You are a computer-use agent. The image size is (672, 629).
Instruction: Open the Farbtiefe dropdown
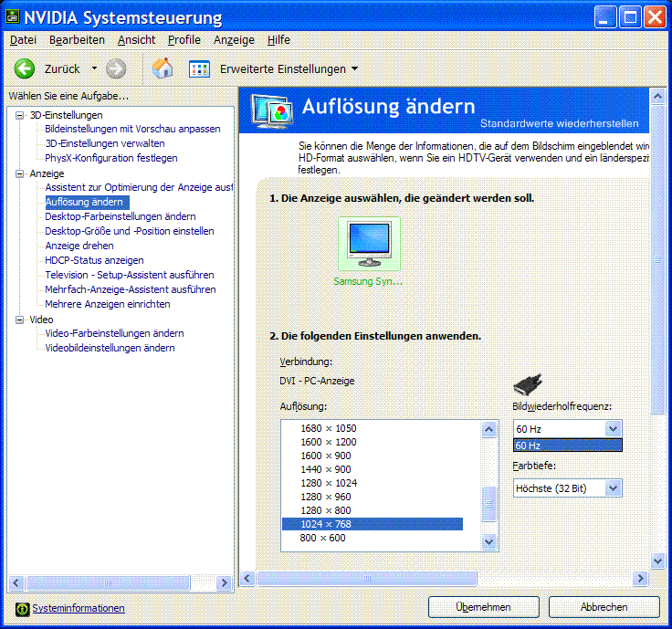click(x=567, y=488)
